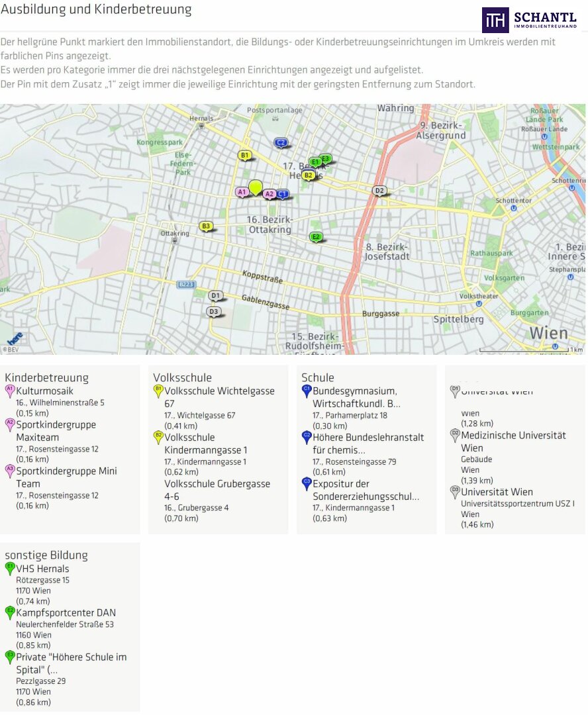
Task: Click the E1 pin icon beside VHS Hernals
Action: (x=9, y=569)
